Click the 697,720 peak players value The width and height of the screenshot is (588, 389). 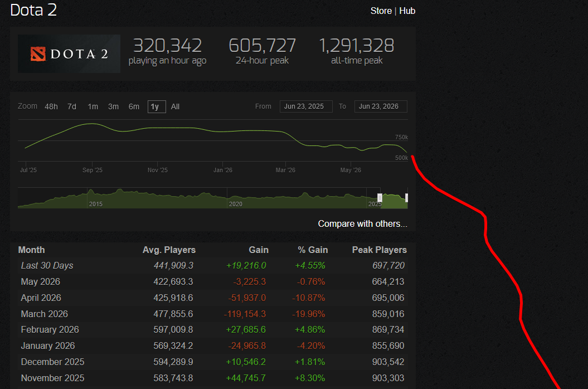click(388, 266)
